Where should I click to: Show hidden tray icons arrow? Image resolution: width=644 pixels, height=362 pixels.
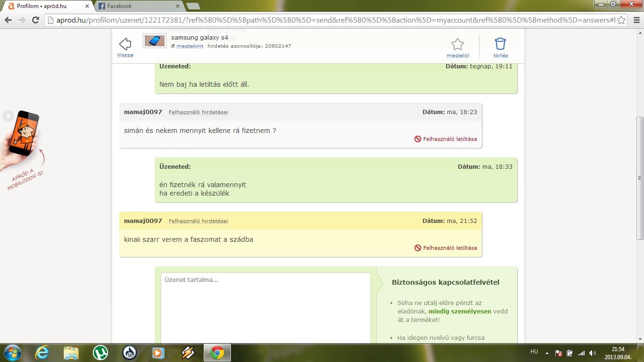coord(547,353)
